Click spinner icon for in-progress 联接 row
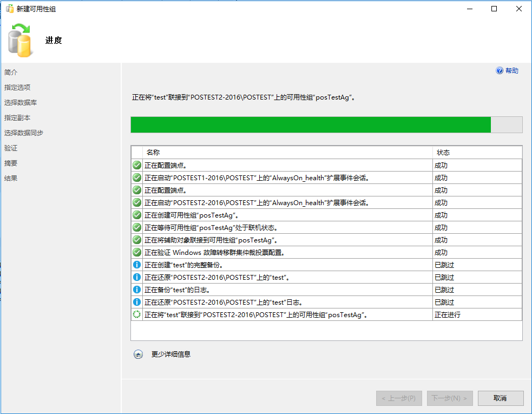 coord(137,314)
